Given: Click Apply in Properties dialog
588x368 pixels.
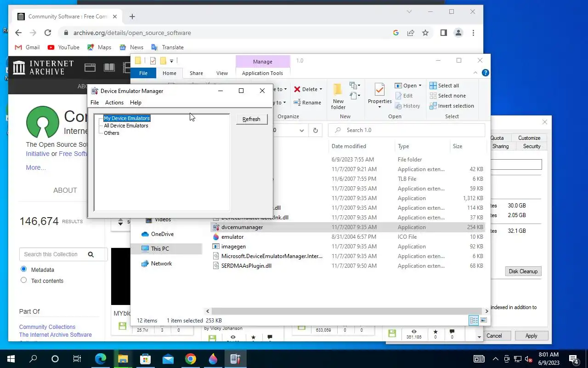Looking at the screenshot, I should [531, 336].
